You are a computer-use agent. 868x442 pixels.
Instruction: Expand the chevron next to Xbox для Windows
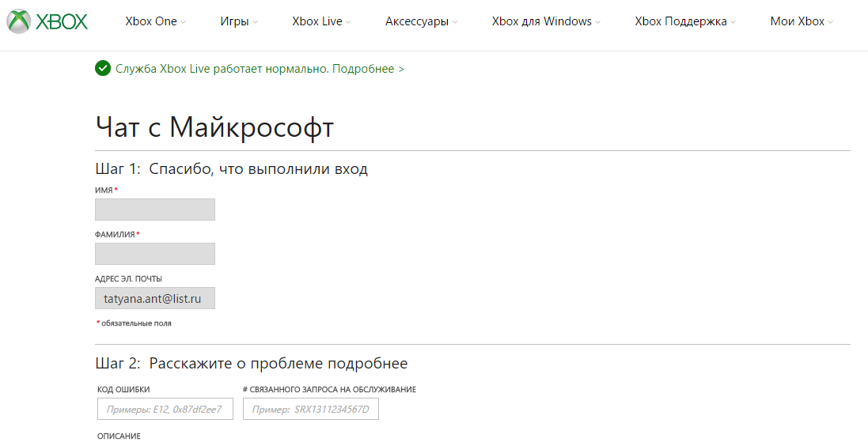click(x=598, y=22)
